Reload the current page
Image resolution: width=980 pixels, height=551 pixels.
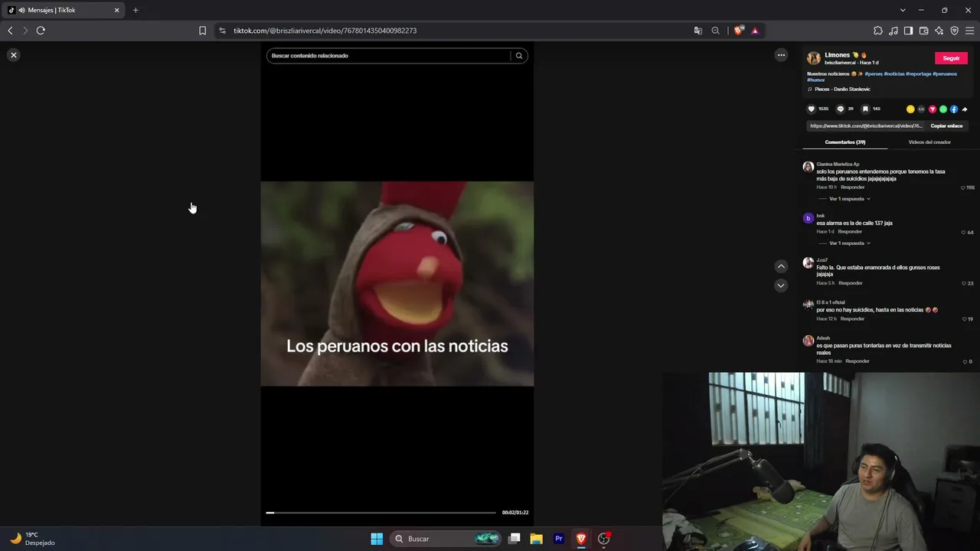[41, 31]
